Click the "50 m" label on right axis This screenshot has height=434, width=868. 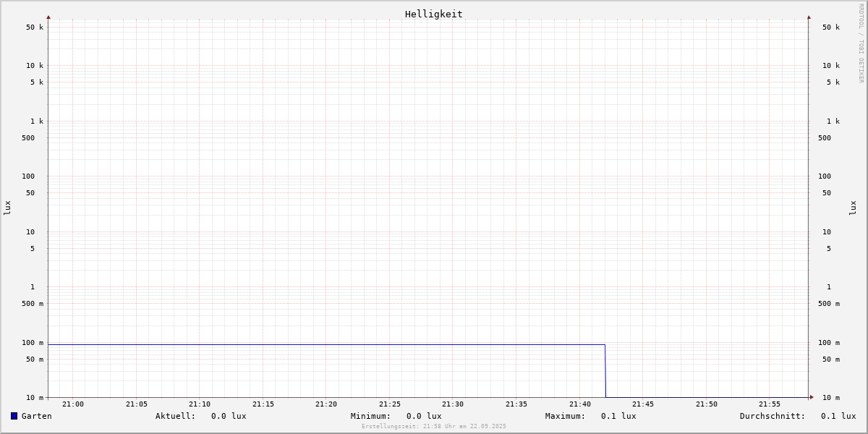(831, 359)
